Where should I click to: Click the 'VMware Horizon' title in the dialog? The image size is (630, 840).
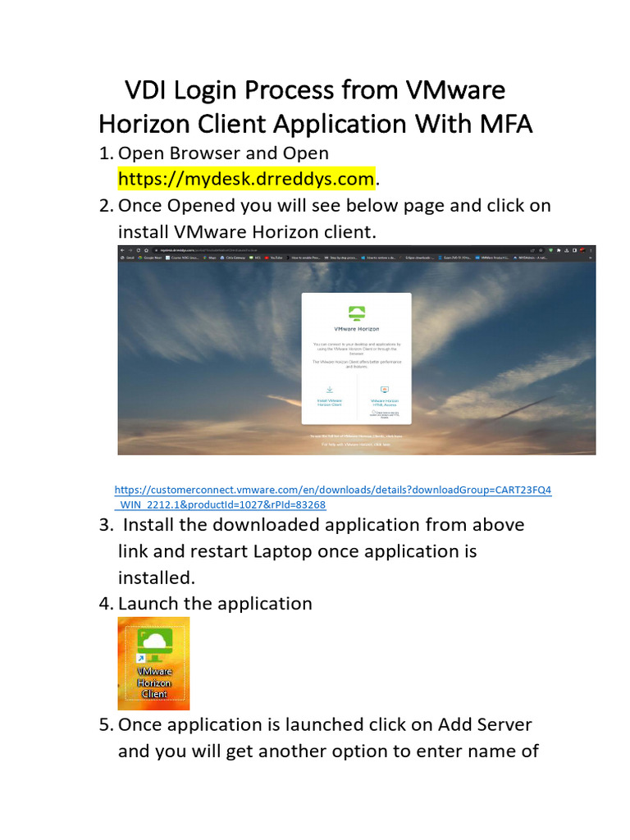pyautogui.click(x=357, y=329)
